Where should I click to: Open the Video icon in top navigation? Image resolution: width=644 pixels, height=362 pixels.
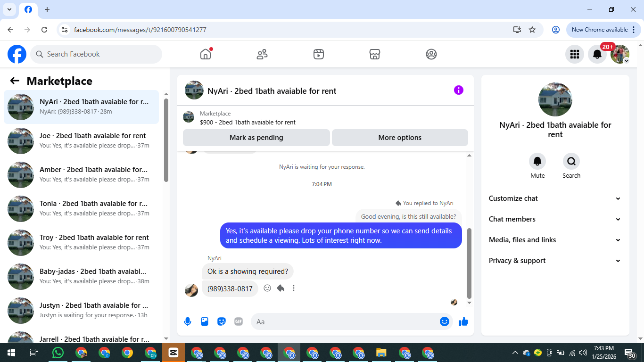(x=319, y=54)
